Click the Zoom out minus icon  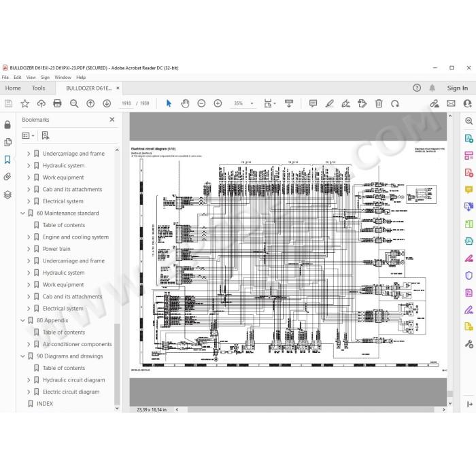(201, 103)
